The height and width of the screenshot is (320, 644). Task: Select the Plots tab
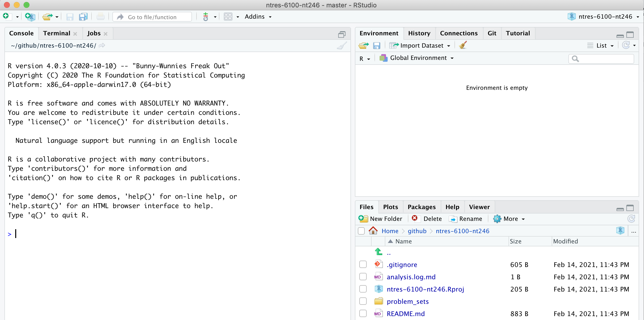tap(390, 207)
